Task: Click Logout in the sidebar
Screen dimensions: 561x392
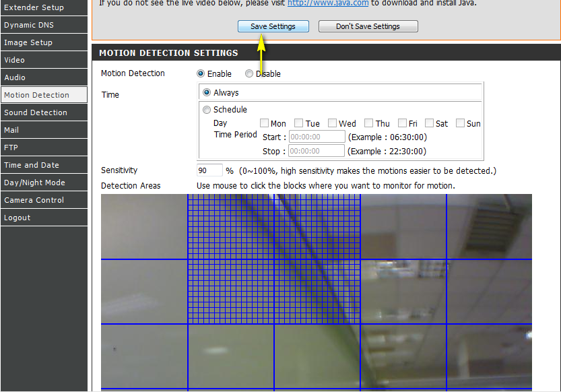Action: pos(44,218)
